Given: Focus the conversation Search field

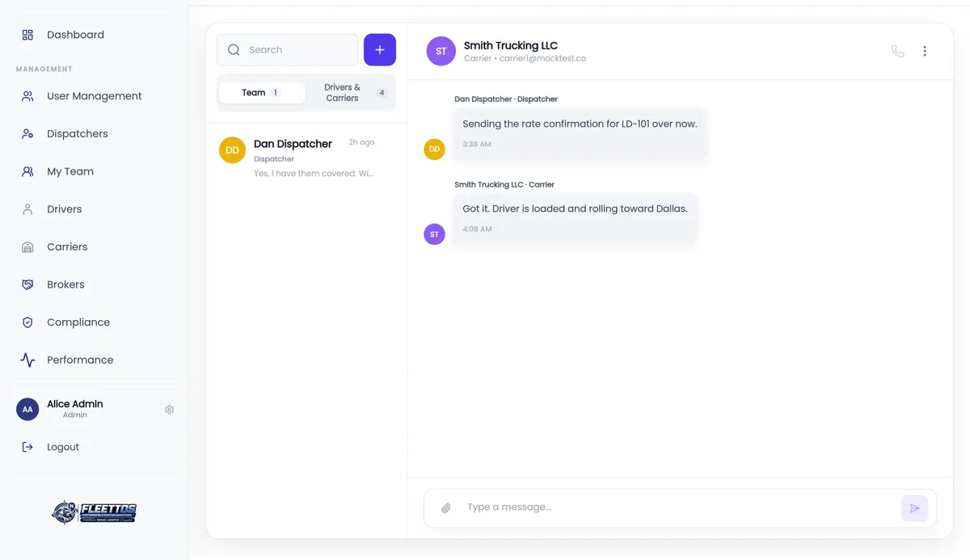Looking at the screenshot, I should [x=287, y=50].
